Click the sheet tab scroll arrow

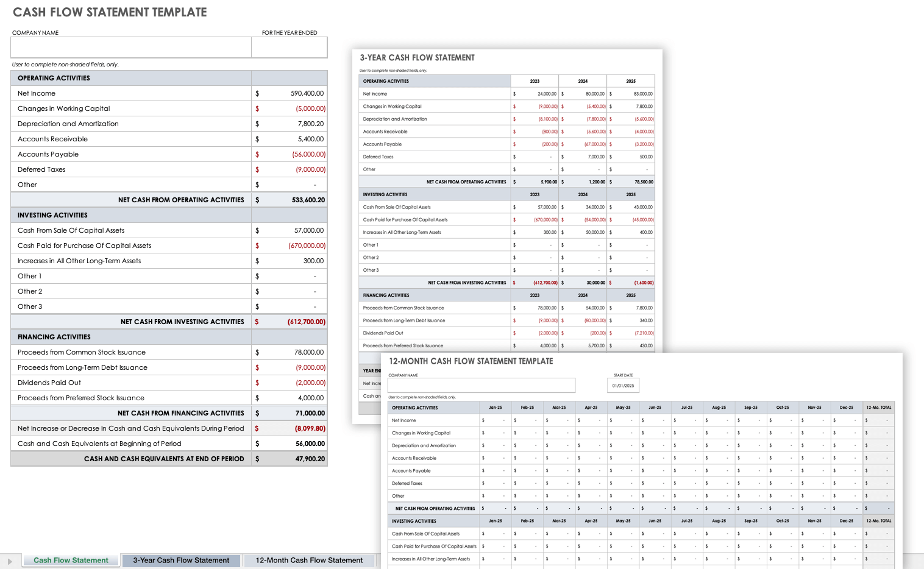(10, 561)
